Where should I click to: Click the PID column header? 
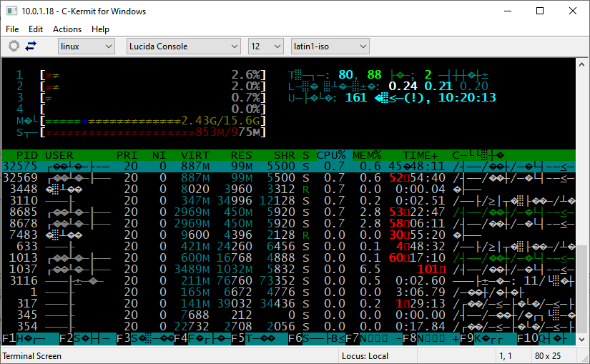point(26,155)
